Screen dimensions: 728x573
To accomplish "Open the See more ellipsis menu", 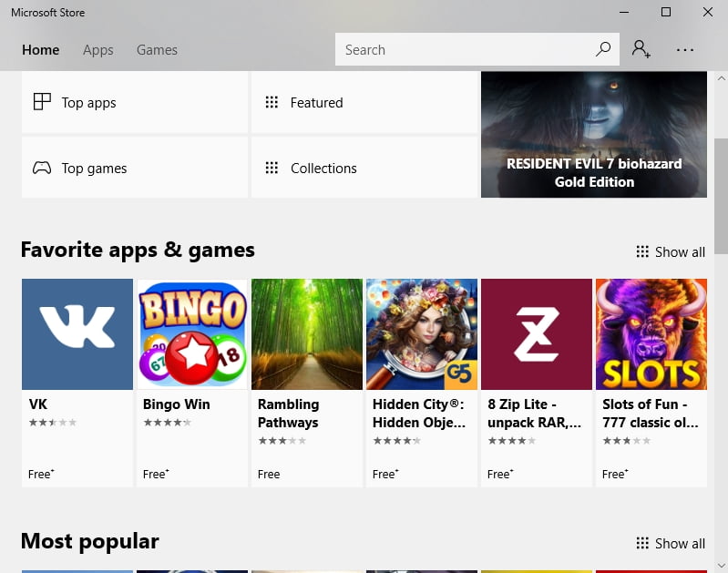I will tap(685, 50).
